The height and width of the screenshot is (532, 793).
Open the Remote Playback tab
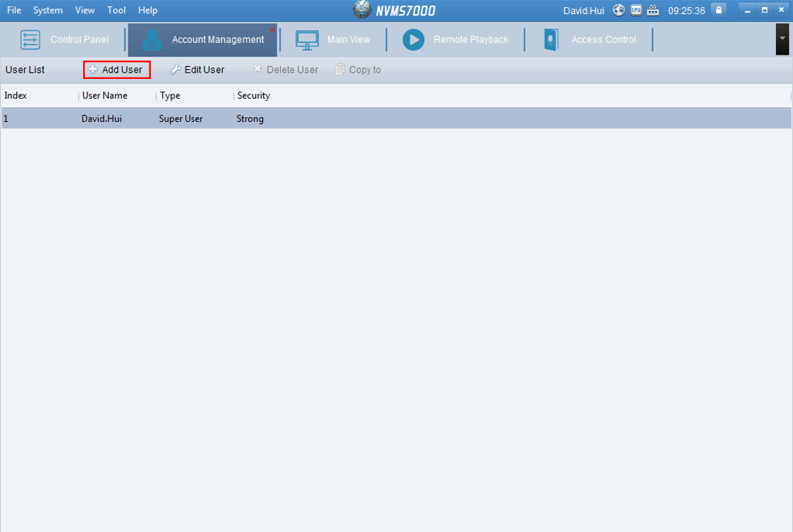click(455, 39)
